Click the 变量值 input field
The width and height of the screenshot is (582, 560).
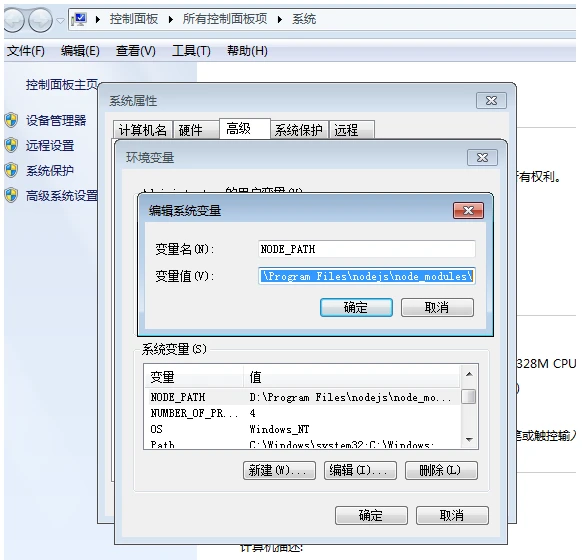click(x=366, y=276)
